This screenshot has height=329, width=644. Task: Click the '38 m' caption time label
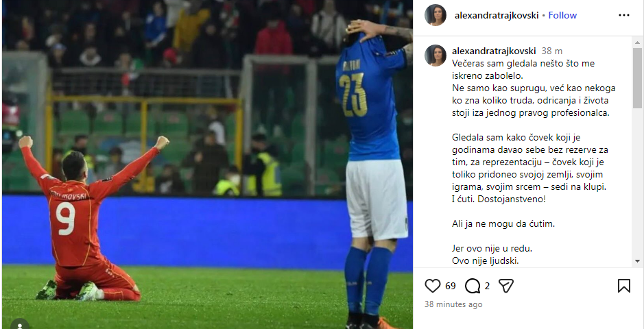coord(552,51)
